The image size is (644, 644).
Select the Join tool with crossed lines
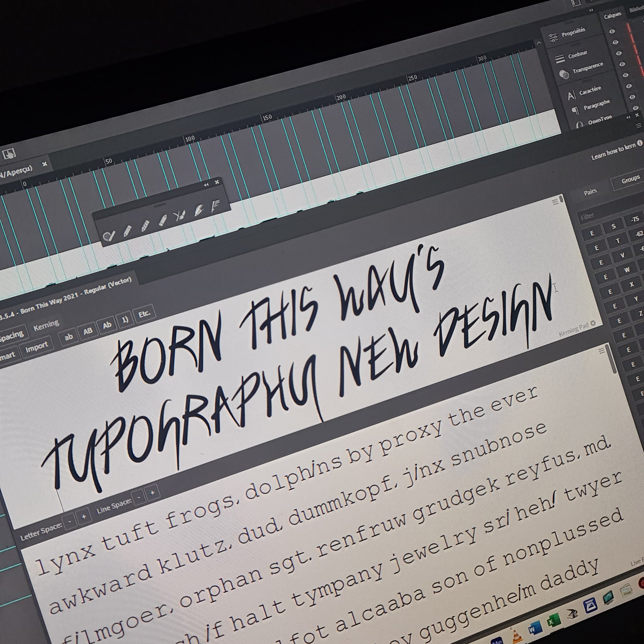click(179, 216)
